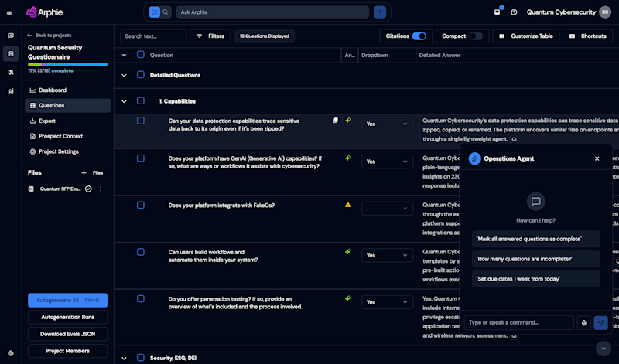
Task: Click Quantum RFP file checkmark status icon
Action: point(88,189)
